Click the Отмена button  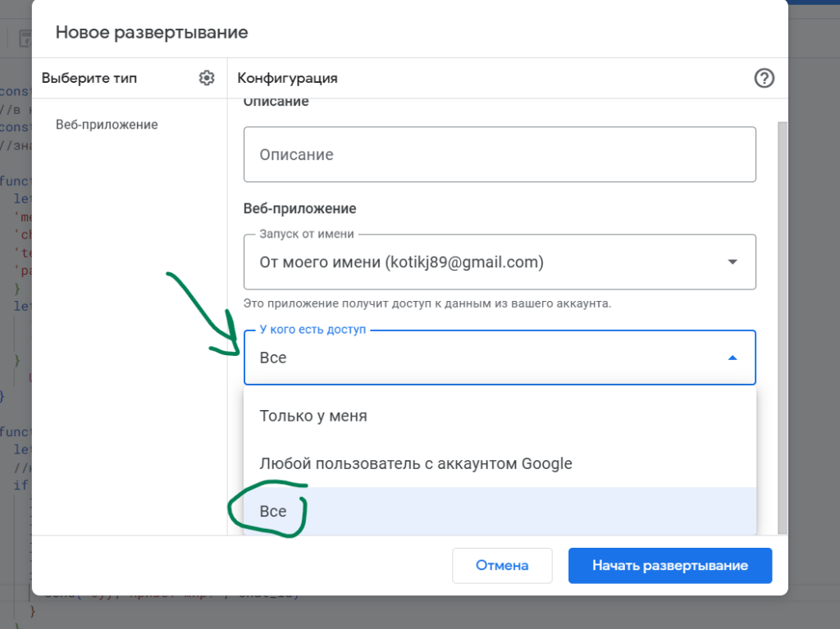tap(502, 565)
